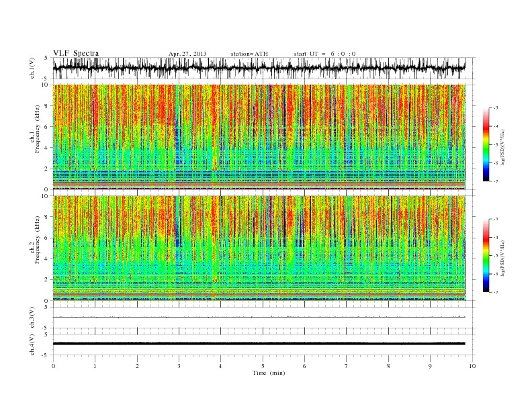Click the ch.1 frequency tick label "6"
The height and width of the screenshot is (411, 532).
pos(46,126)
